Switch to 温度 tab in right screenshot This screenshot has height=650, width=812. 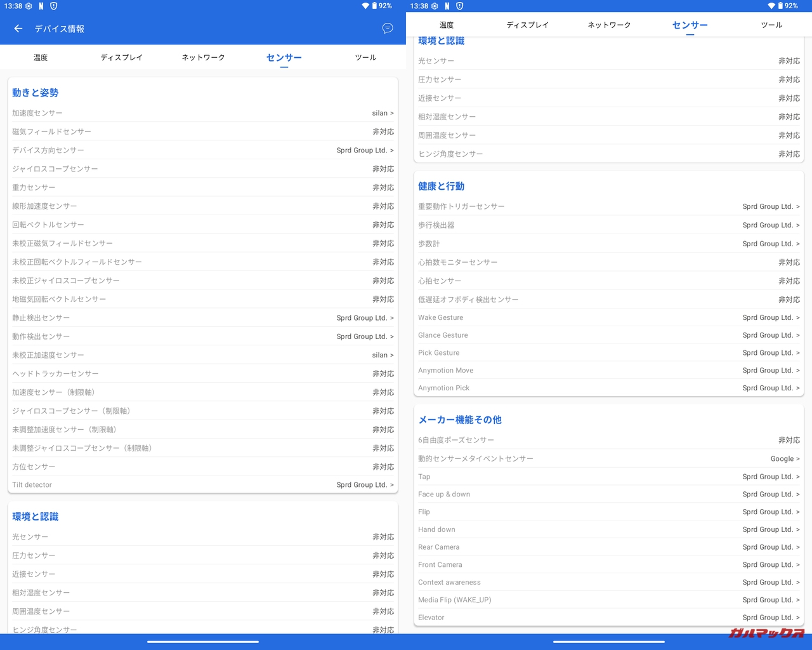coord(447,25)
